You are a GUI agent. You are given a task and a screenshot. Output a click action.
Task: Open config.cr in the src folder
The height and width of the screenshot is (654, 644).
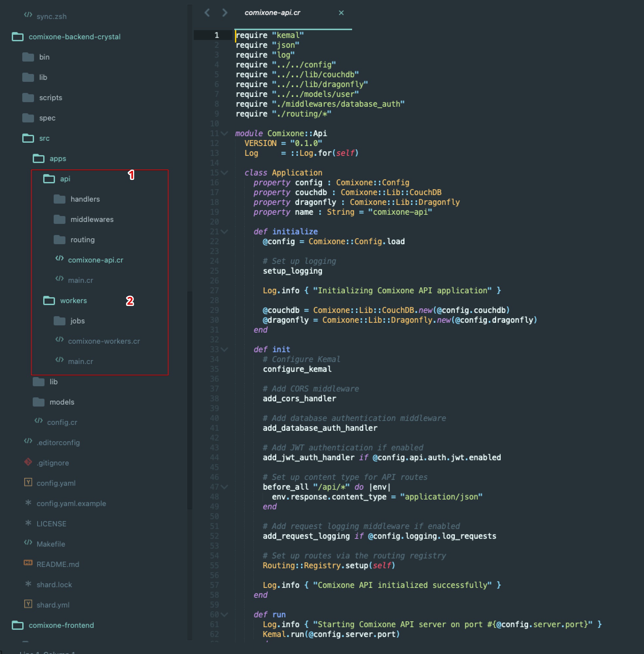pos(62,422)
